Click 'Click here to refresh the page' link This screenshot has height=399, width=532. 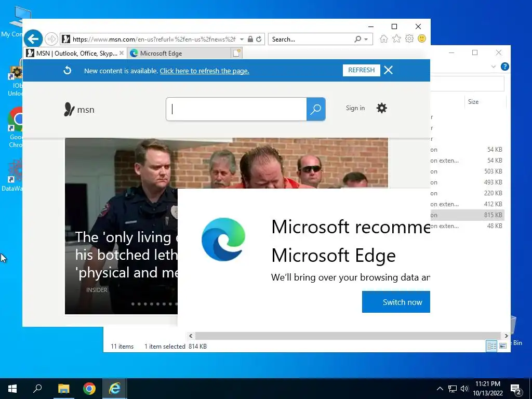204,71
